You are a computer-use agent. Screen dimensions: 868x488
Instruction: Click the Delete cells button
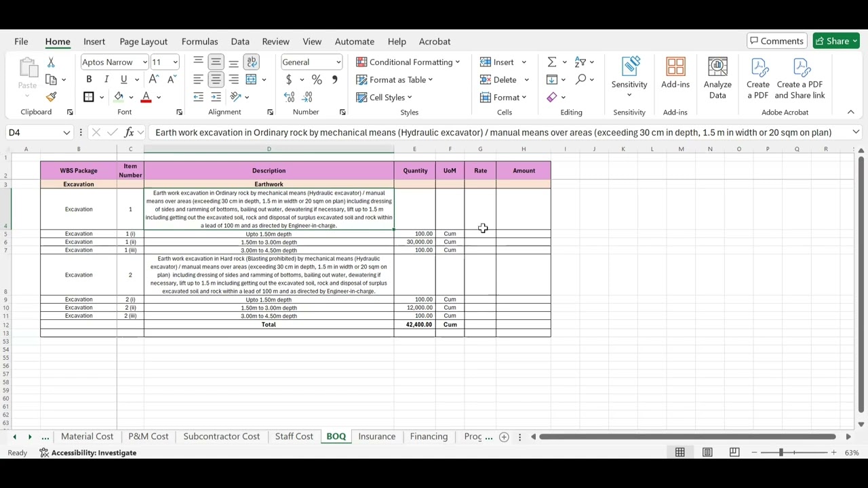pos(498,79)
